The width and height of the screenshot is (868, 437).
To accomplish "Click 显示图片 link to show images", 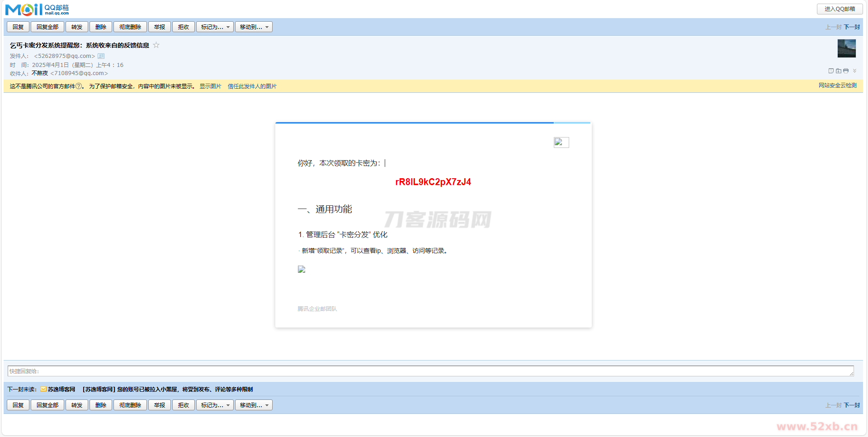I will (x=210, y=86).
